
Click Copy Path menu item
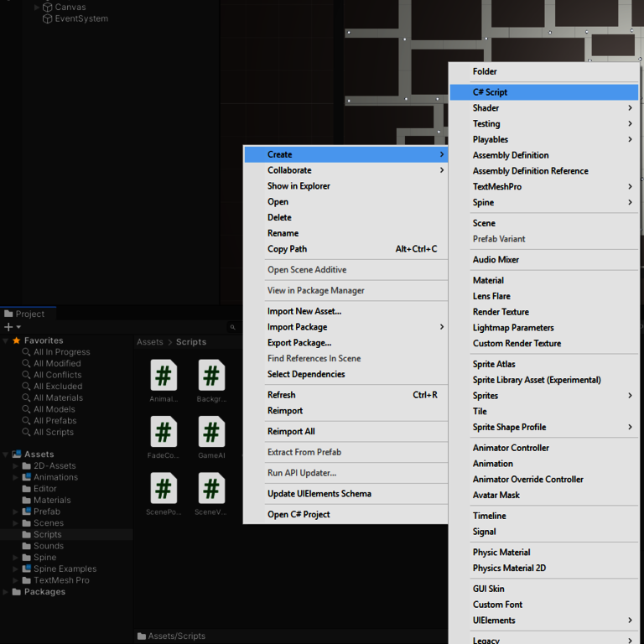point(345,249)
